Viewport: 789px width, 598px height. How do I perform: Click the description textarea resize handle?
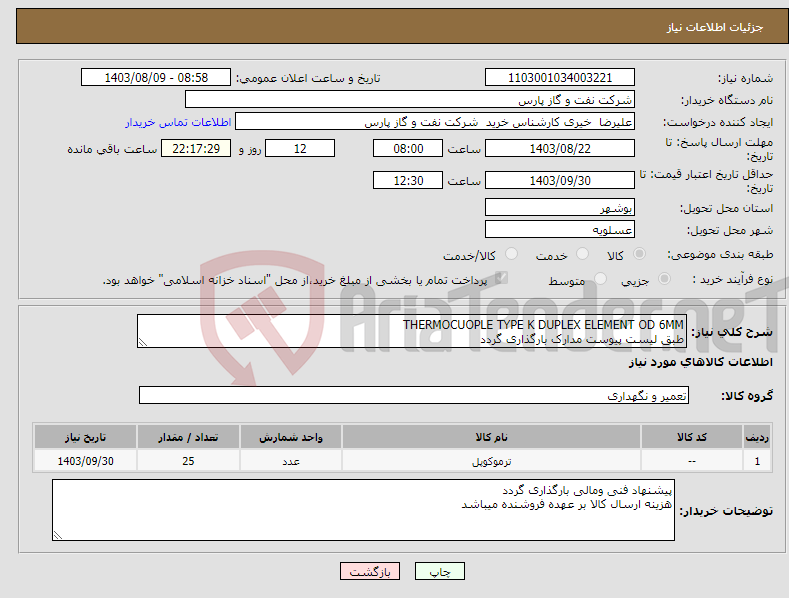pyautogui.click(x=143, y=342)
